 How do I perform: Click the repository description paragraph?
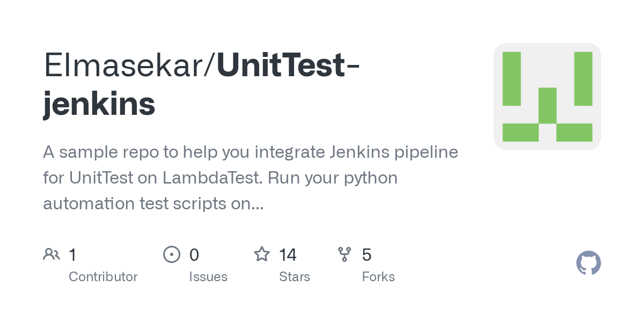point(251,178)
